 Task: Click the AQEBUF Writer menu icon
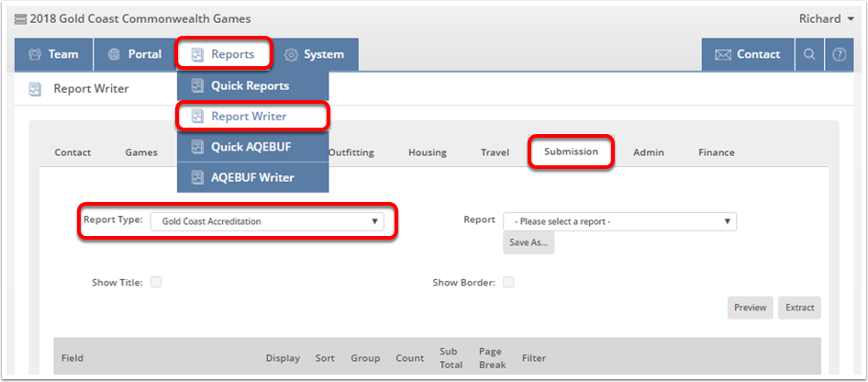pos(197,177)
